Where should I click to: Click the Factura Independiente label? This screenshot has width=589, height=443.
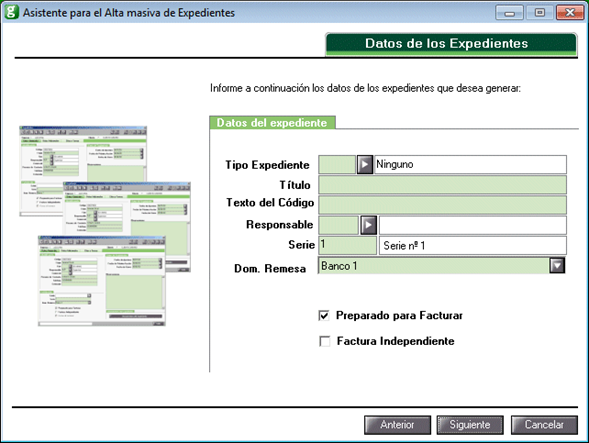click(396, 341)
